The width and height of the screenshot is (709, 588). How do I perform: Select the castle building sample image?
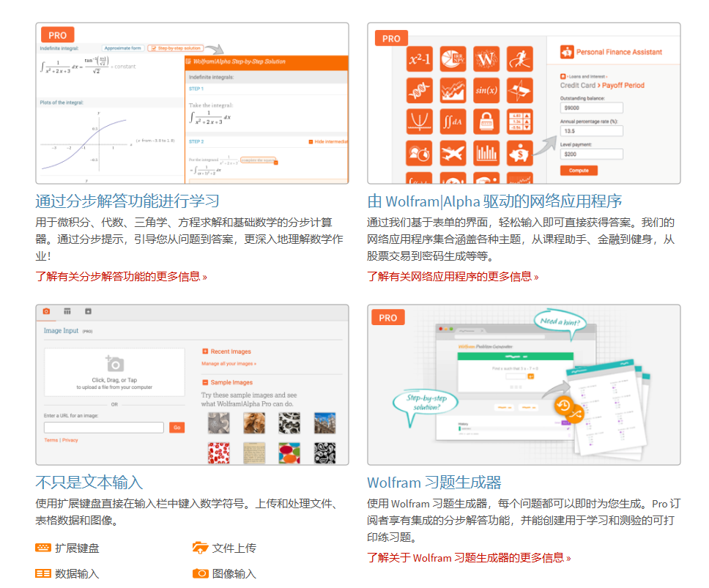[x=324, y=423]
